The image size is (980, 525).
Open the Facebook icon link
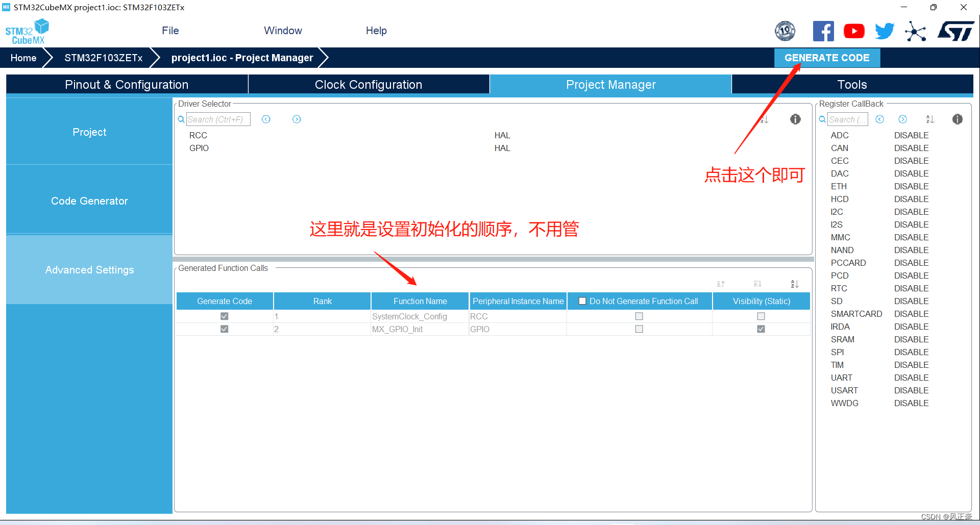click(x=823, y=31)
